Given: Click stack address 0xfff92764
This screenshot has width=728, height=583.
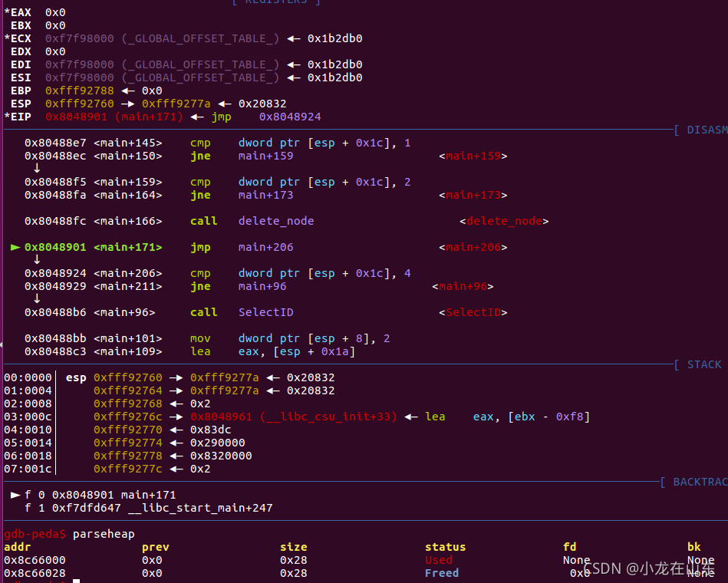Looking at the screenshot, I should [x=127, y=390].
